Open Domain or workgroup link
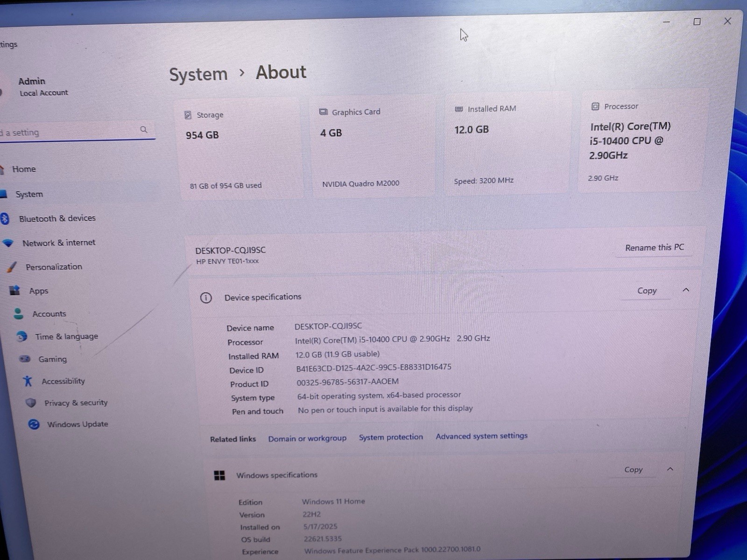The height and width of the screenshot is (560, 747). [307, 439]
